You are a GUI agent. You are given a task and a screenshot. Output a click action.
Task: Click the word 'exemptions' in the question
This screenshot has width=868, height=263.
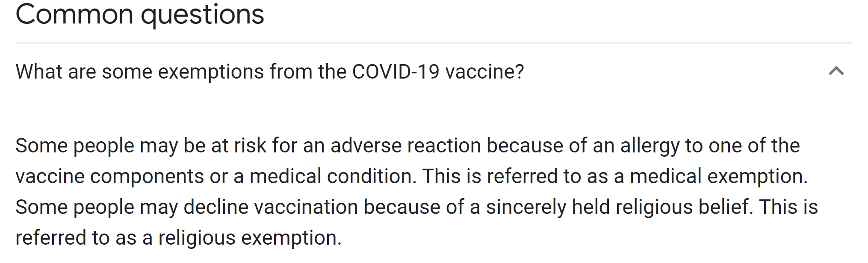coord(211,71)
